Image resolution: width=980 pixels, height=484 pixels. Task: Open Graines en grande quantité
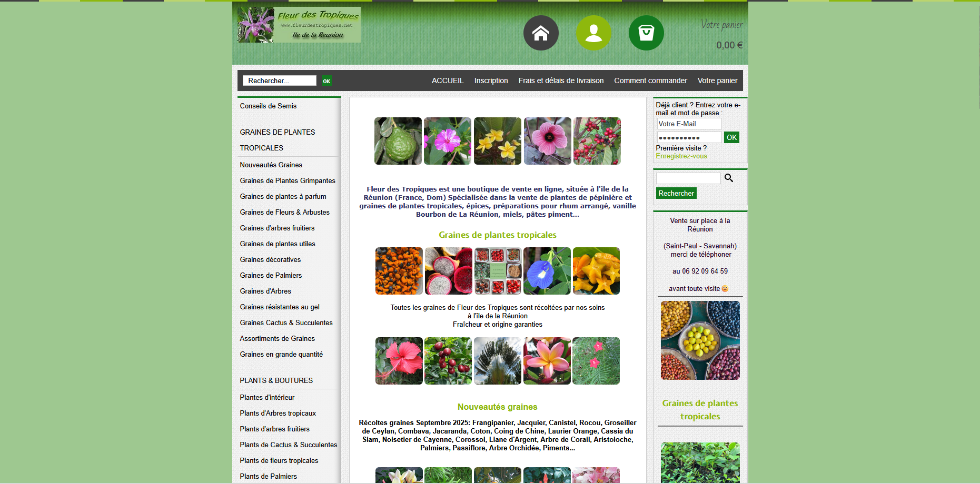pos(281,354)
